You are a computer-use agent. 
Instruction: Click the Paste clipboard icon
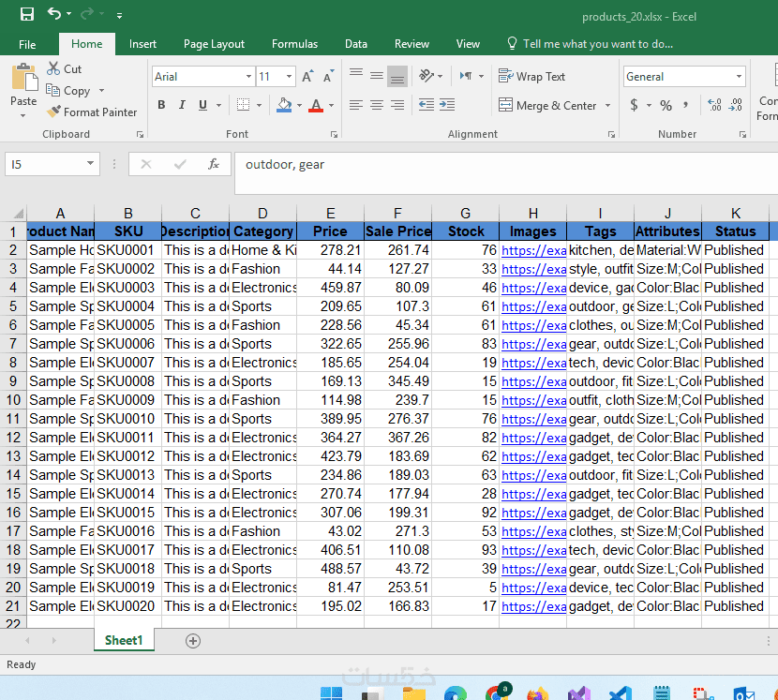tap(23, 78)
